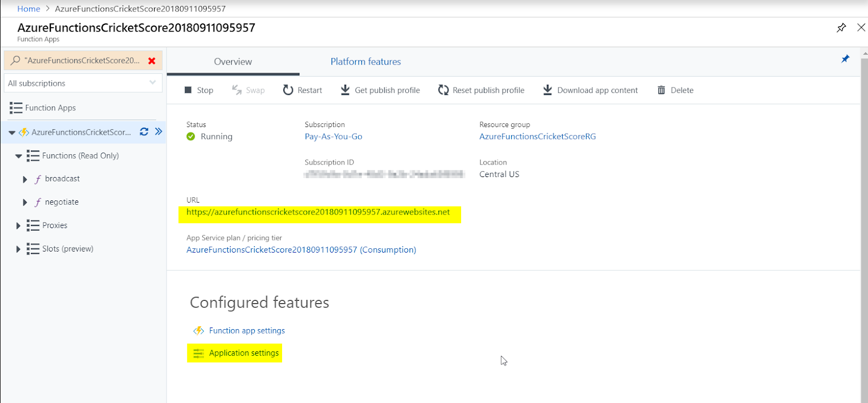
Task: Switch to the Overview tab
Action: [x=233, y=61]
